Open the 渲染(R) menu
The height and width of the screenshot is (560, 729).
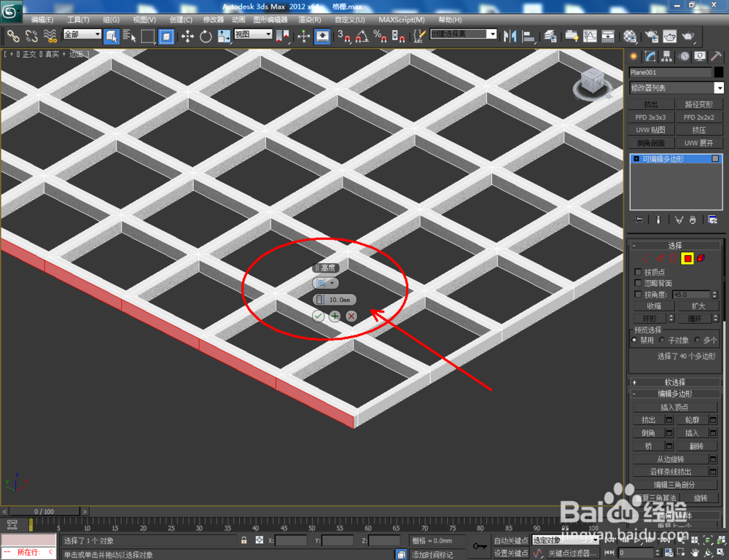309,20
